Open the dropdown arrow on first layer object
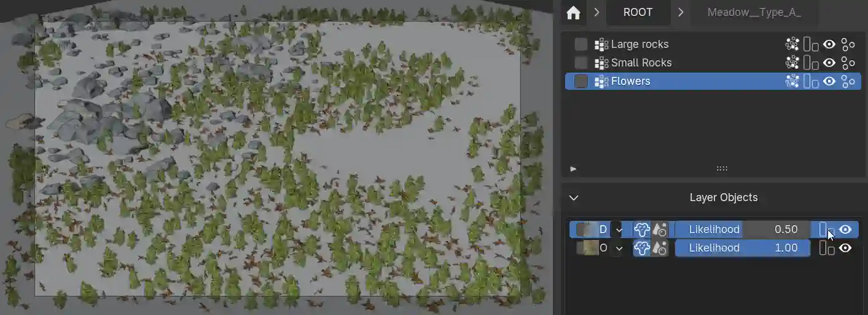Viewport: 868px width, 315px height. coord(619,229)
